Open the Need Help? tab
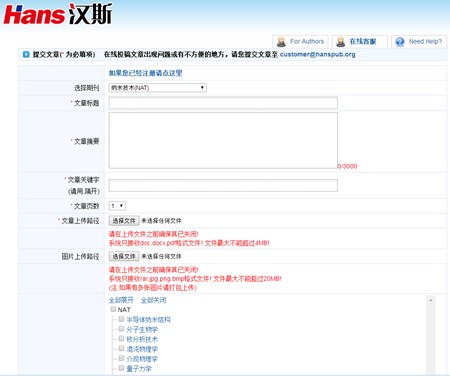The width and height of the screenshot is (450, 376). tap(419, 42)
